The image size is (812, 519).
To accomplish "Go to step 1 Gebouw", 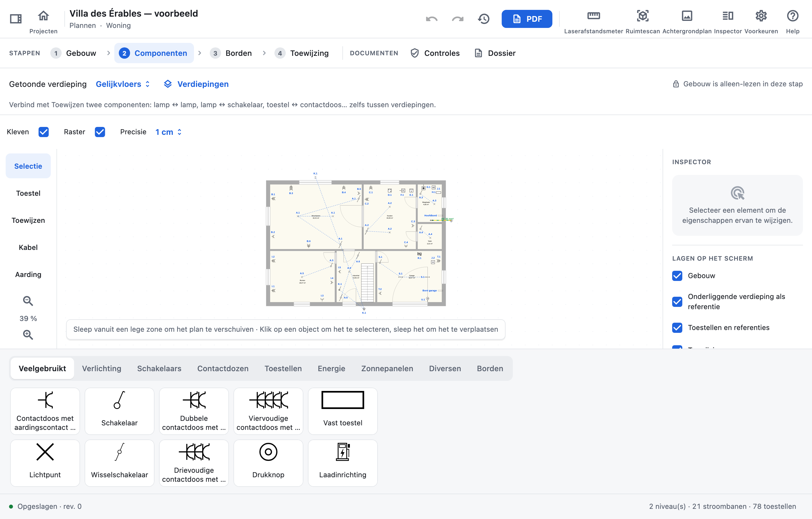I will pyautogui.click(x=73, y=53).
